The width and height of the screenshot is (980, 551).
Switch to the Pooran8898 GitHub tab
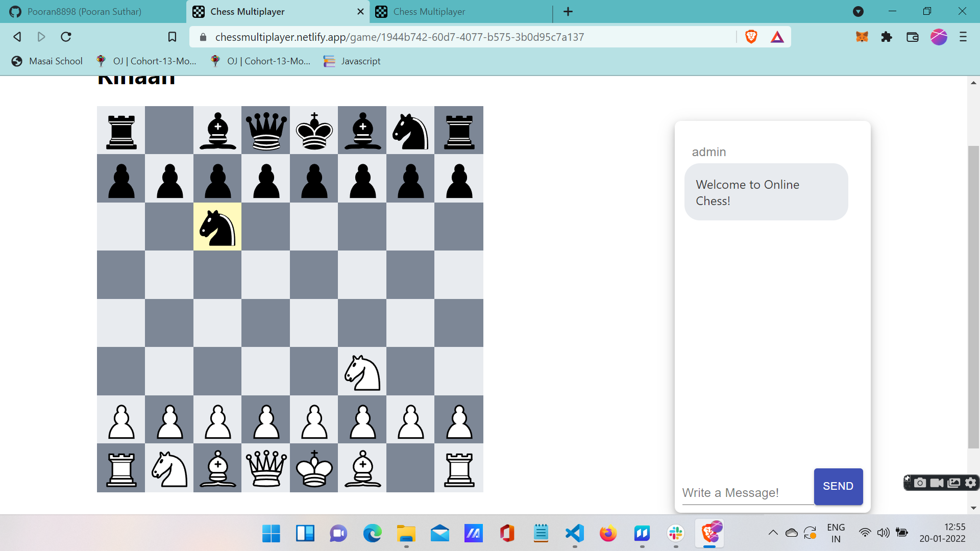pyautogui.click(x=84, y=11)
